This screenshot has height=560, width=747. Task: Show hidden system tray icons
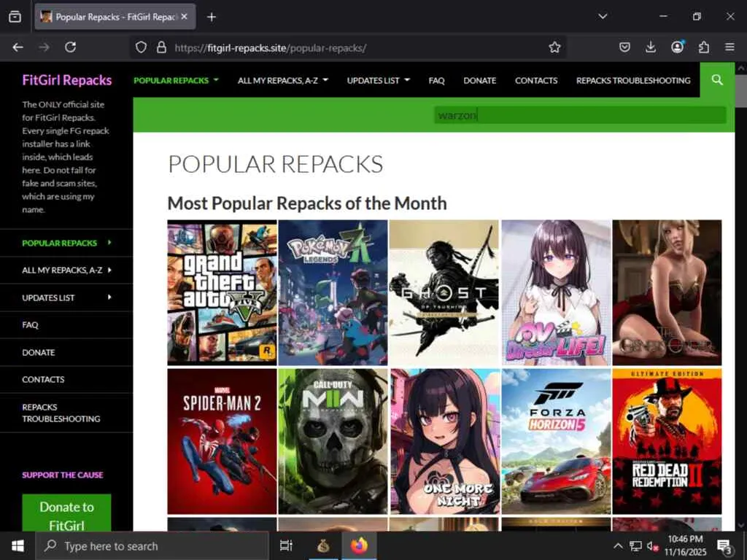point(618,545)
